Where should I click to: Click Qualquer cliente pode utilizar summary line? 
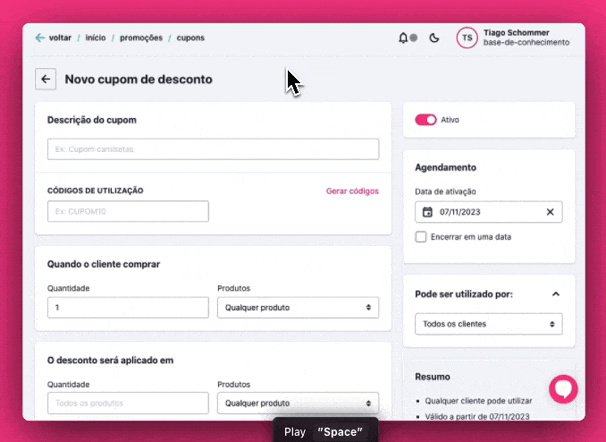coord(478,401)
